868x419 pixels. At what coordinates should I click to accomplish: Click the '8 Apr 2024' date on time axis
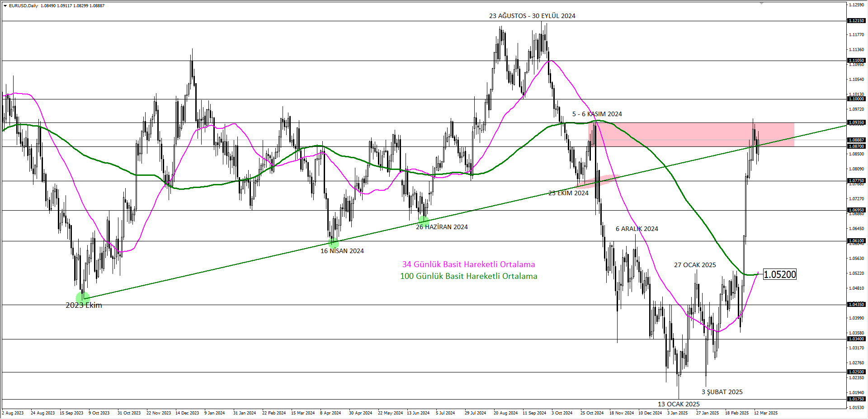click(x=330, y=413)
